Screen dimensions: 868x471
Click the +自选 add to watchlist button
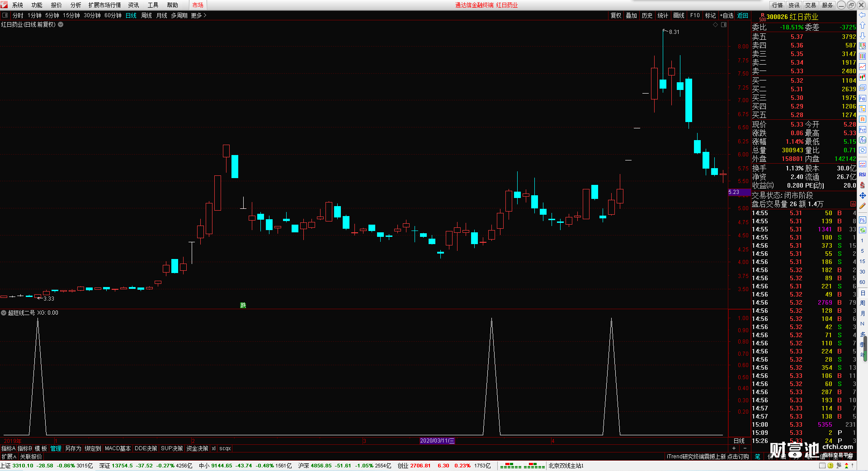coord(727,15)
